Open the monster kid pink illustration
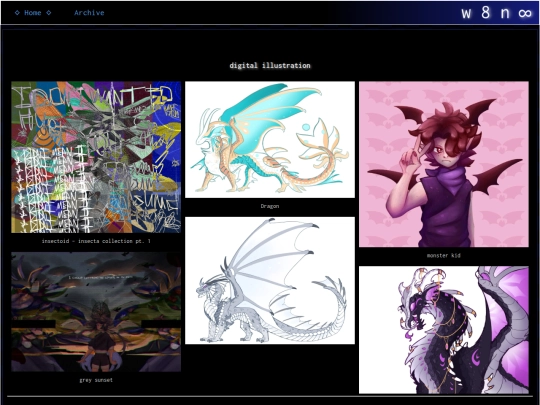The image size is (540, 405). click(x=444, y=164)
